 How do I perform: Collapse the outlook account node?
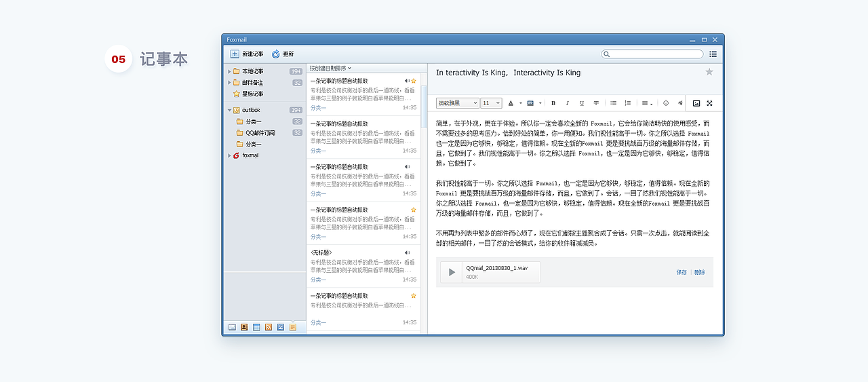pos(229,110)
